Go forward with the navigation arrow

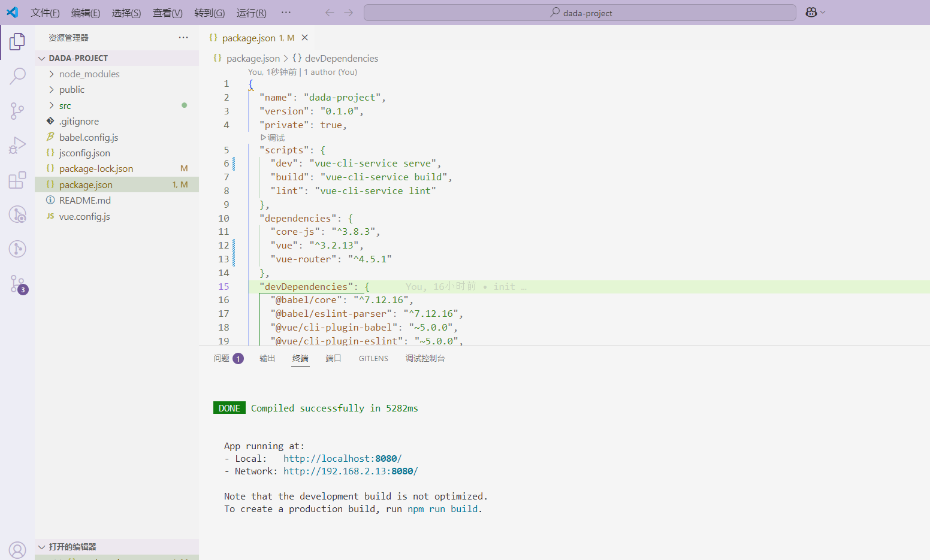tap(349, 13)
